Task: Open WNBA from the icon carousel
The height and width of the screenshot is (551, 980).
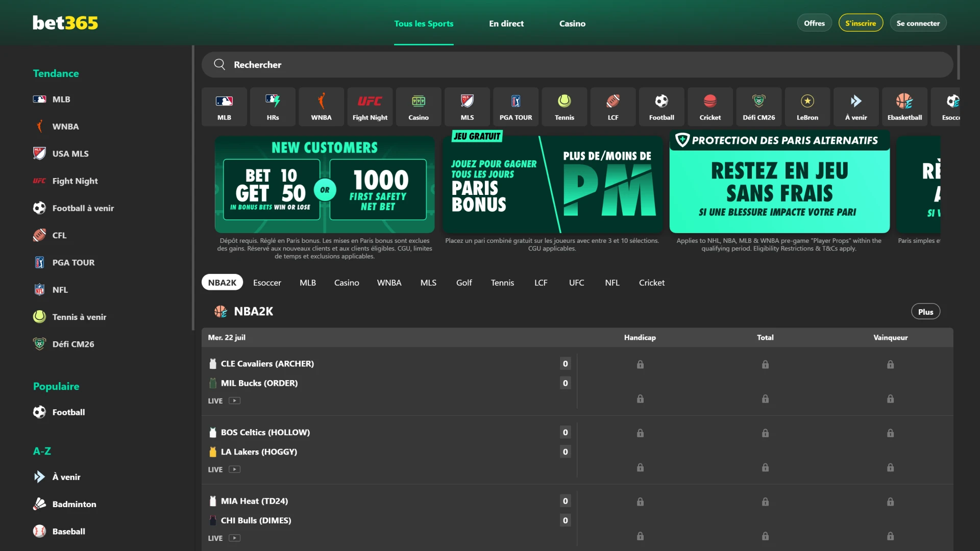Action: 321,107
